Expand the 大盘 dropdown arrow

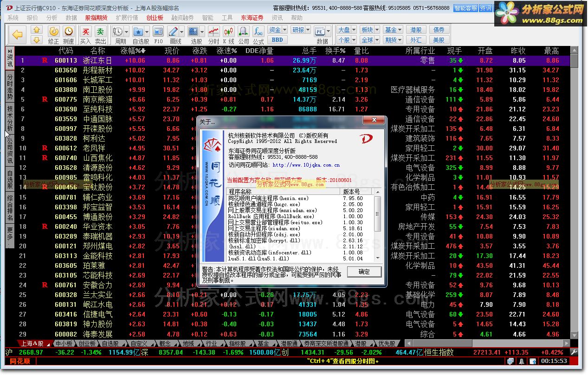click(354, 30)
